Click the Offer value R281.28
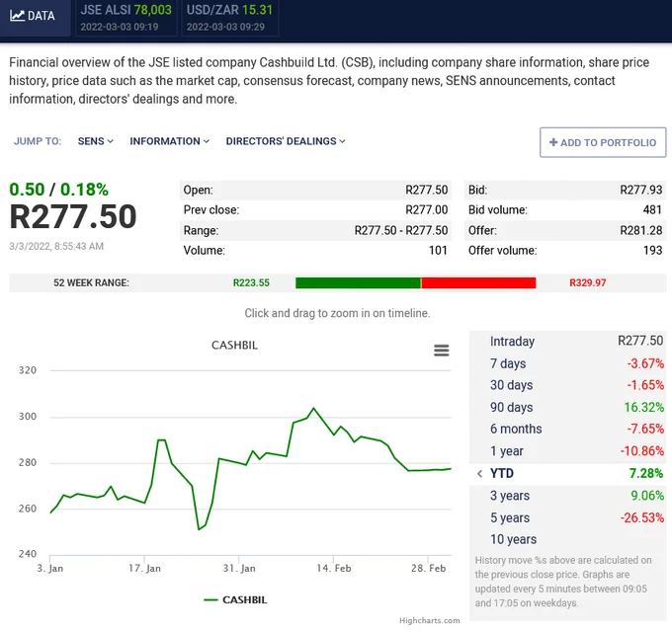The height and width of the screenshot is (632, 672). 641,230
